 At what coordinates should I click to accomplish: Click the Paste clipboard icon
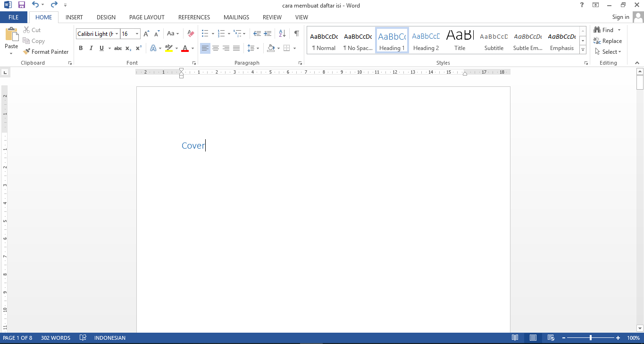coord(11,35)
